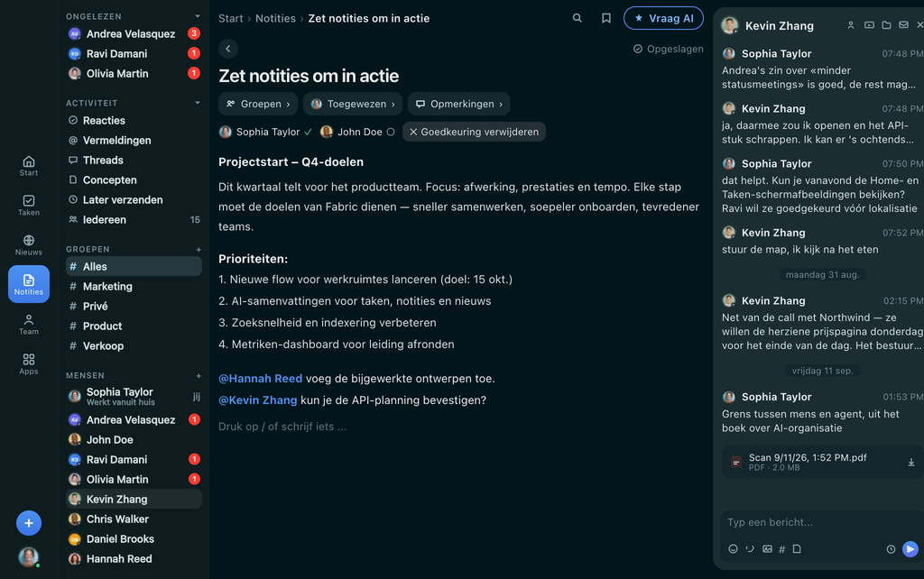Image resolution: width=924 pixels, height=579 pixels.
Task: Open the chat with Chris Walker
Action: [x=134, y=519]
